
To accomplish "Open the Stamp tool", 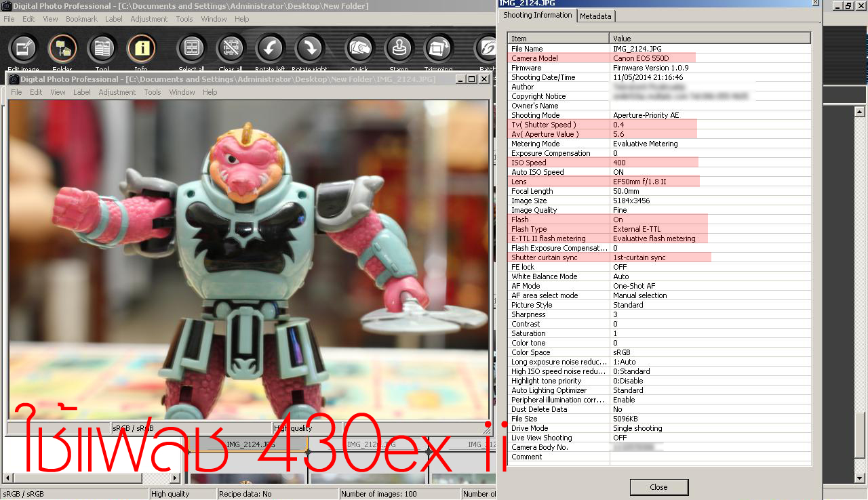I will (x=399, y=49).
